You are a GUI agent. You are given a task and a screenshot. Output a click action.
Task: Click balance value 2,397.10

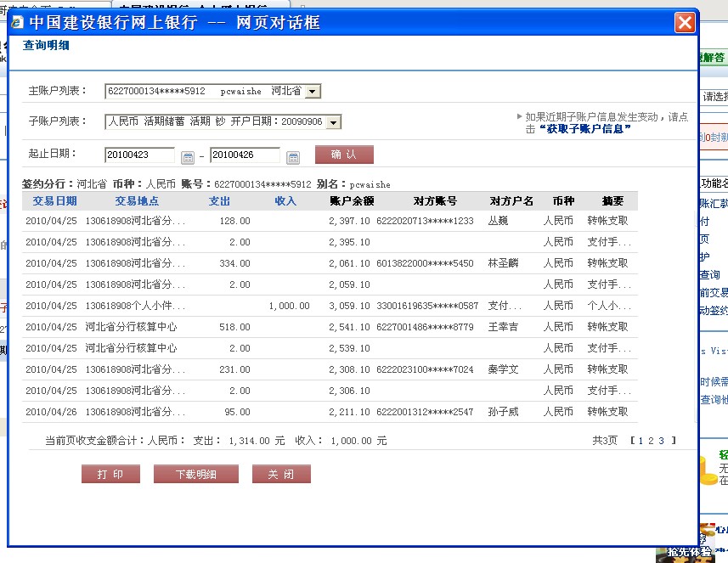(349, 221)
